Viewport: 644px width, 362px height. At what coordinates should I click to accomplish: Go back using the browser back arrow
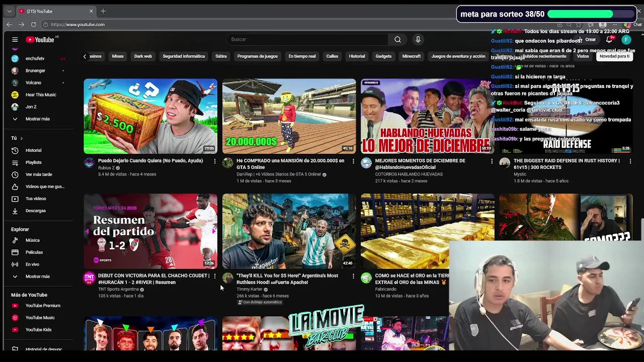point(9,24)
